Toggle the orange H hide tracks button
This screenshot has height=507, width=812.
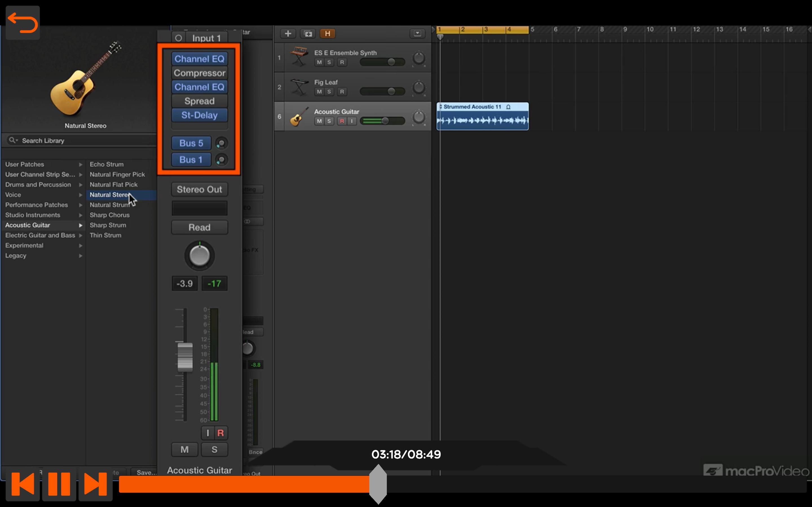tap(328, 34)
